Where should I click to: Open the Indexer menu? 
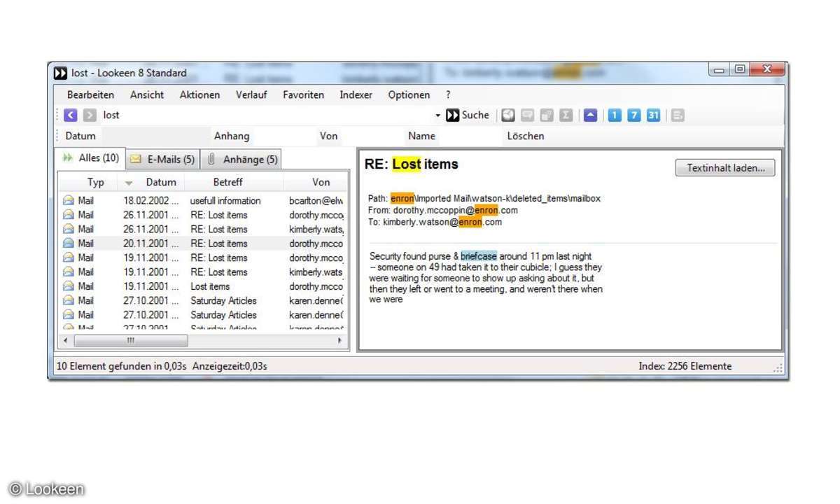click(356, 94)
